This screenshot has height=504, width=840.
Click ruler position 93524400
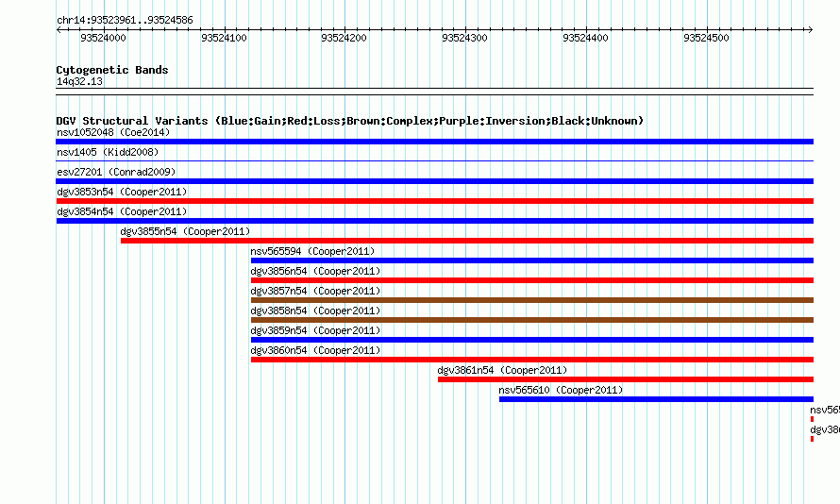click(x=585, y=38)
